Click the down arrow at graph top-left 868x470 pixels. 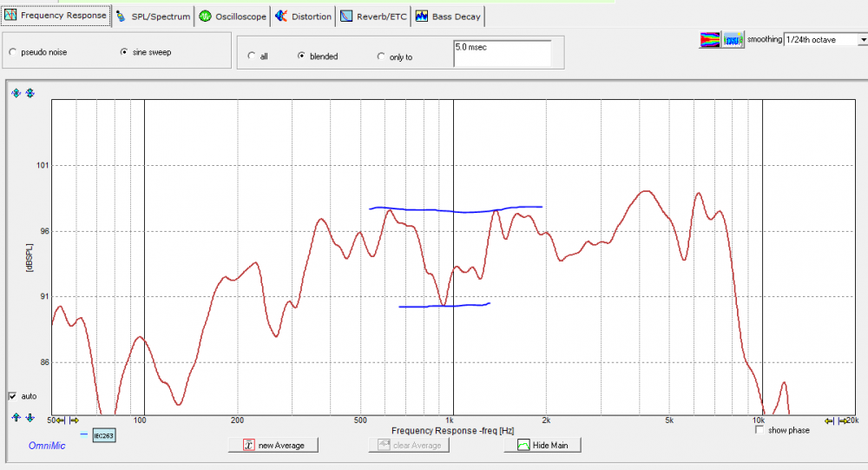tap(30, 93)
